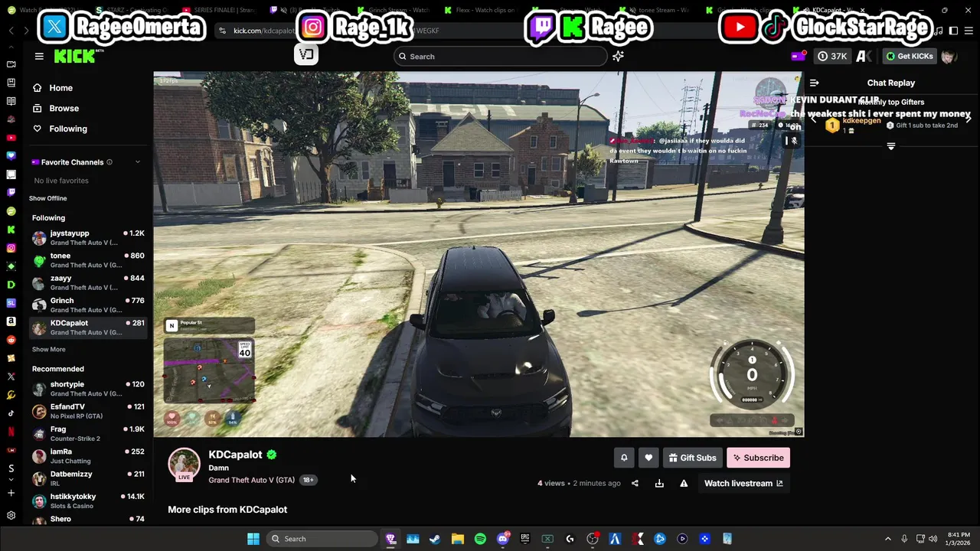This screenshot has height=551, width=980.
Task: Click the Kick logo
Action: [75, 56]
